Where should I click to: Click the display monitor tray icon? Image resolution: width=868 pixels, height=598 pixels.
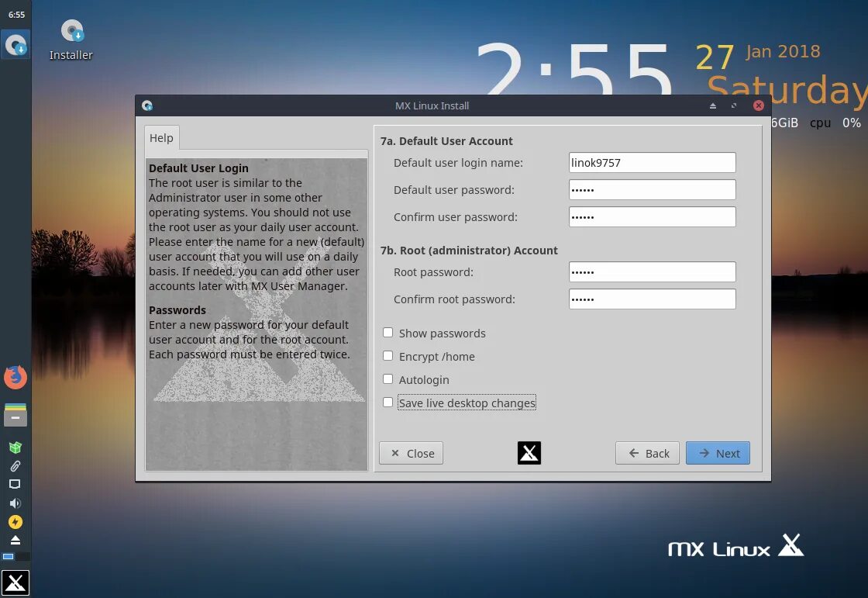click(x=15, y=485)
